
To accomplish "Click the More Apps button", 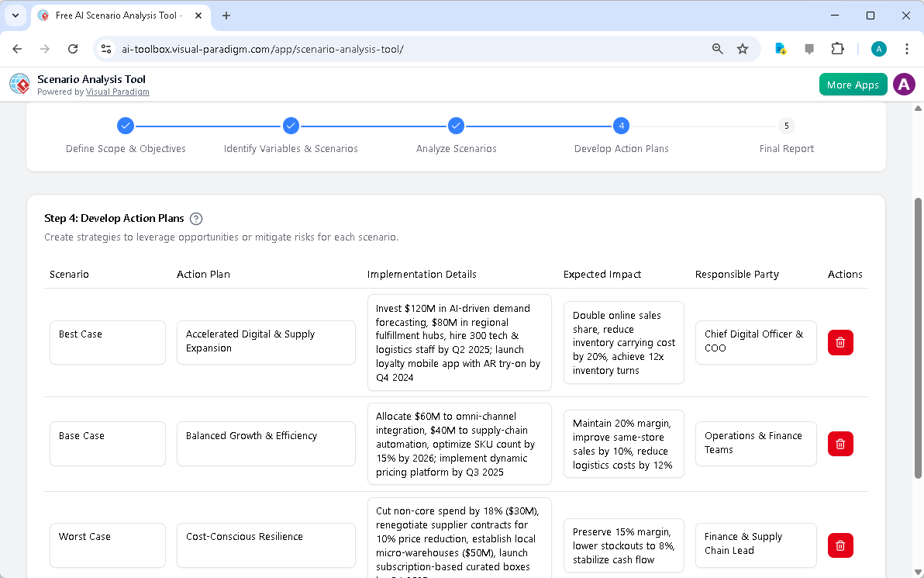I will pos(853,84).
